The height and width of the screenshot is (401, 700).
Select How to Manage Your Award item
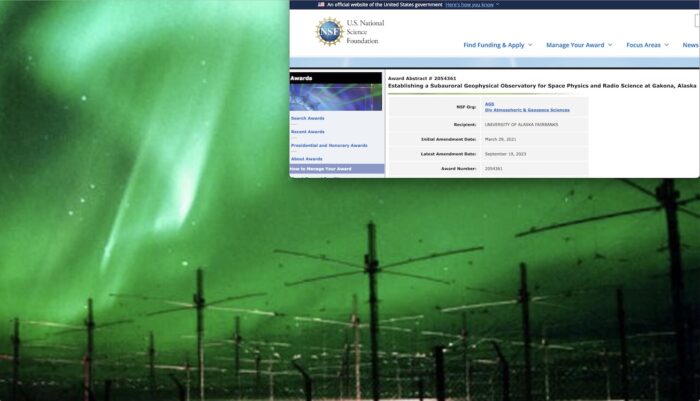337,169
